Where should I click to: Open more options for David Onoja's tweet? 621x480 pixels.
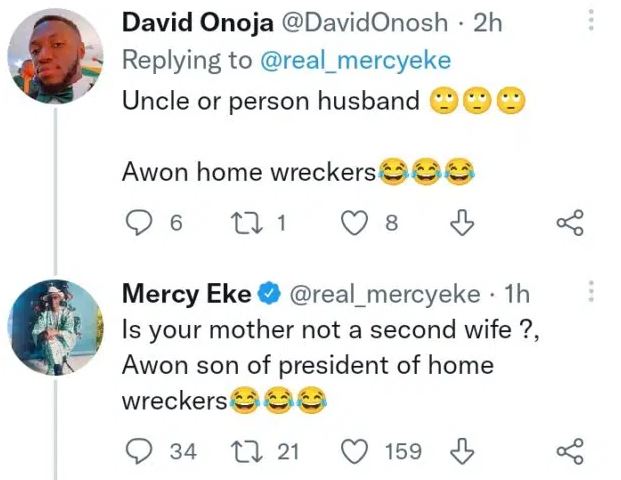click(591, 21)
